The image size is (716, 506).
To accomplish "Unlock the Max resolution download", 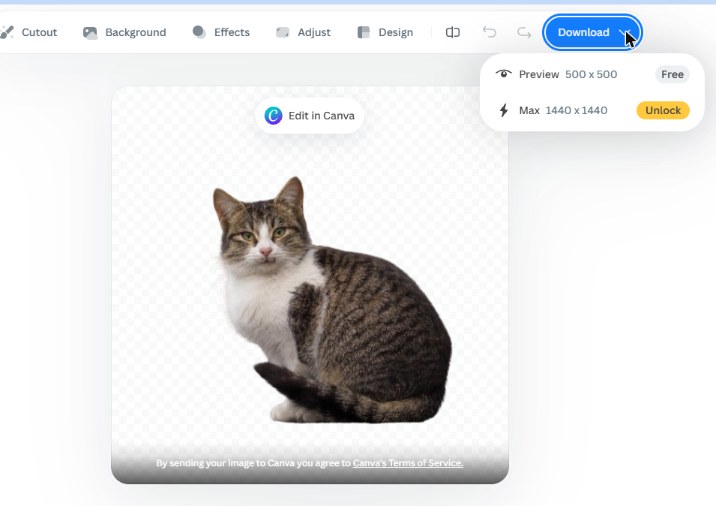I will tap(663, 111).
